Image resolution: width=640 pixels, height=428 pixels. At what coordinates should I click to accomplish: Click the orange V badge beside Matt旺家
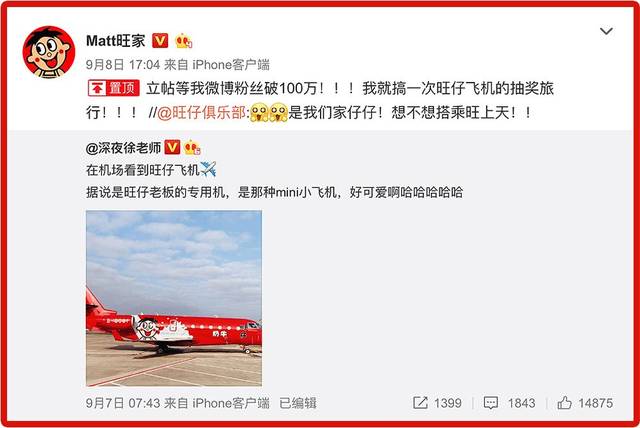pyautogui.click(x=160, y=41)
